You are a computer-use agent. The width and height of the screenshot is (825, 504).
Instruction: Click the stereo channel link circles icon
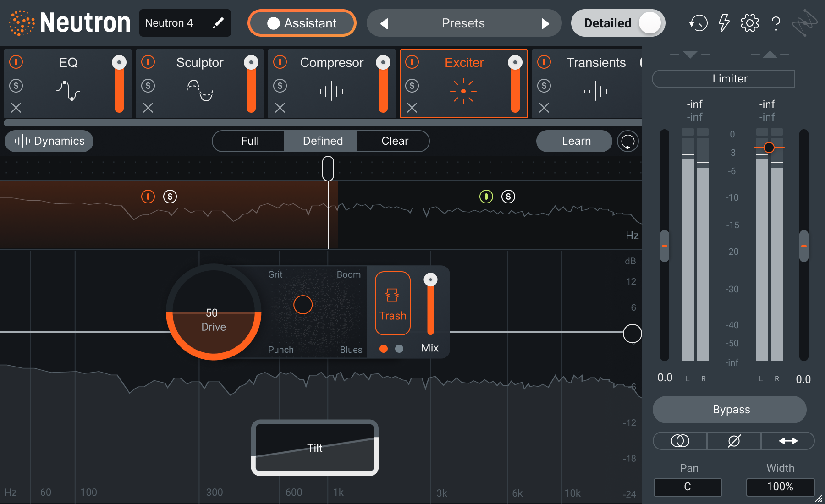point(680,441)
